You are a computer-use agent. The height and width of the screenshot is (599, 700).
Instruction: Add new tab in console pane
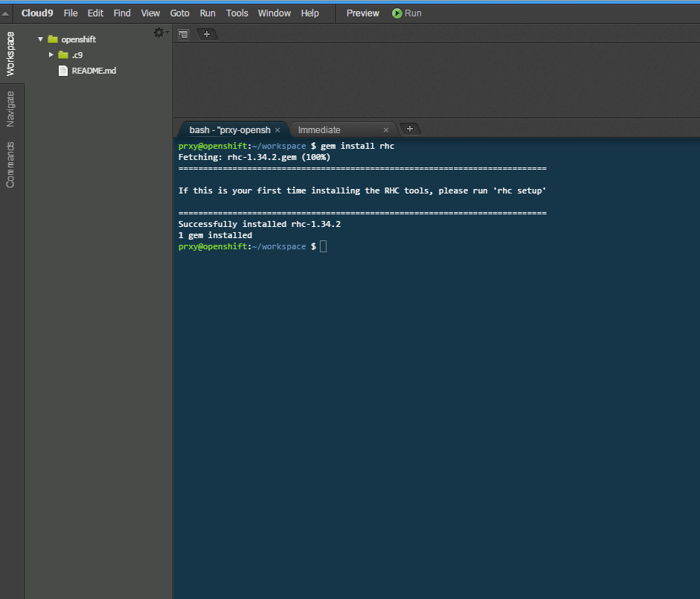click(x=409, y=129)
